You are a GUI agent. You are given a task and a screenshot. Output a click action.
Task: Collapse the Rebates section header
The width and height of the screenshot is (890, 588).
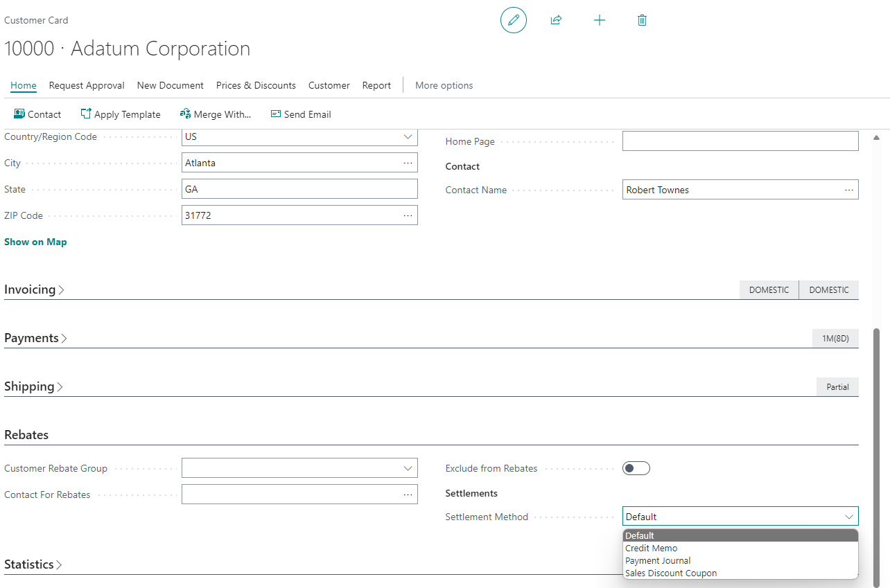26,435
